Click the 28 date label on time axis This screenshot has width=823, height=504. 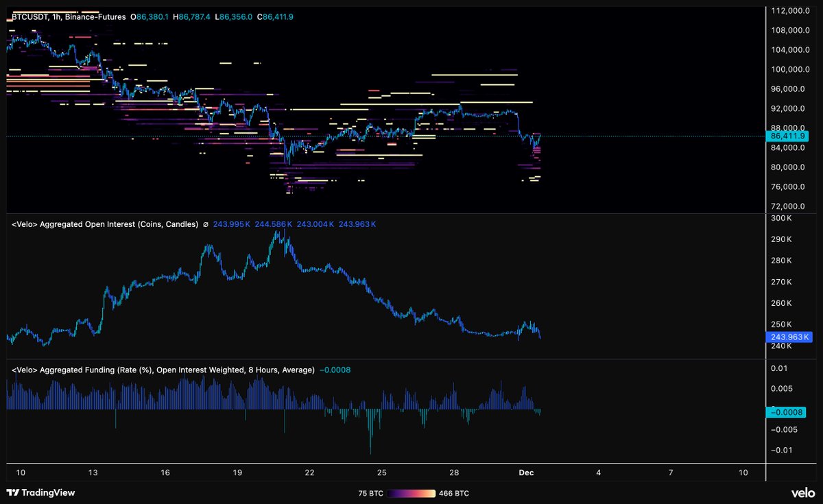click(454, 472)
